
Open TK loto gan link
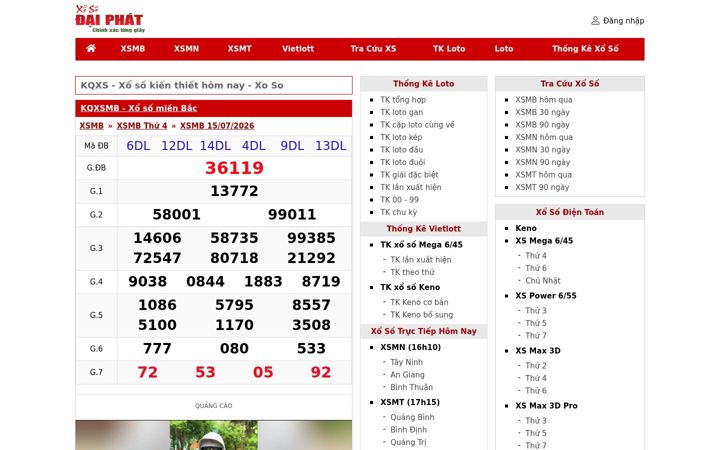click(402, 112)
